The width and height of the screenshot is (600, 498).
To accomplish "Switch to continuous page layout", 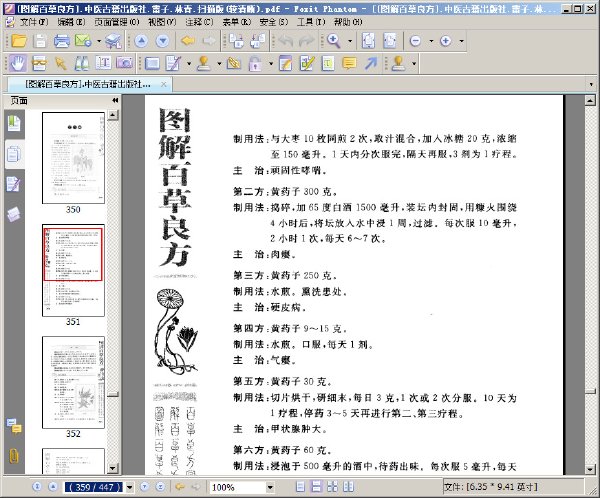I will [317, 487].
